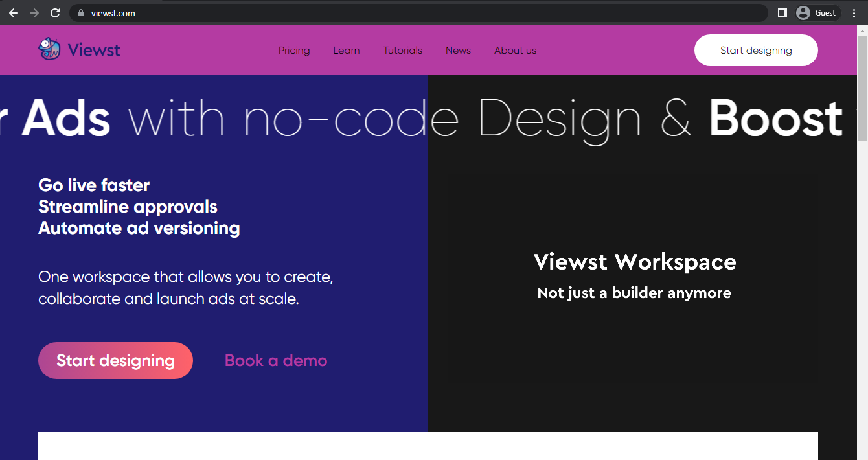Click the Viewst Workspace heading
868x460 pixels.
[x=635, y=262]
